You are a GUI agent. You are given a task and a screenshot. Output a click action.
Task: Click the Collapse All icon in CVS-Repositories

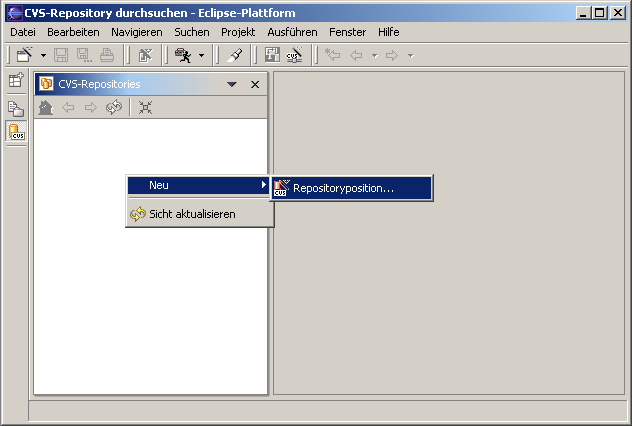tap(146, 107)
